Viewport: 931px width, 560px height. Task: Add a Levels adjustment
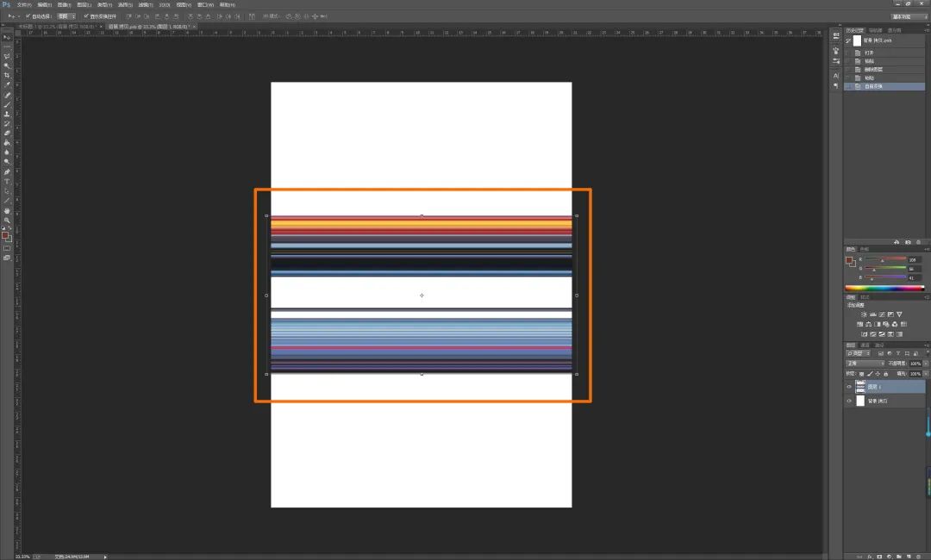(x=872, y=314)
